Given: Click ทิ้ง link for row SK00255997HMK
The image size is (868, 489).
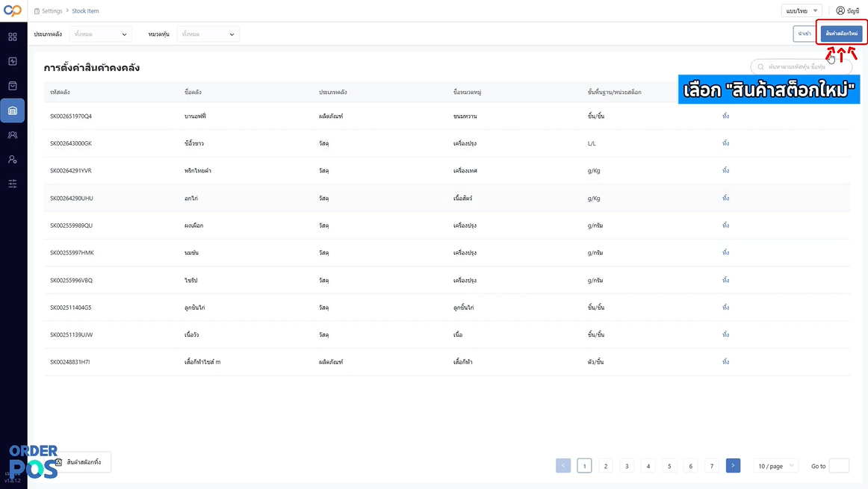Looking at the screenshot, I should coord(726,252).
